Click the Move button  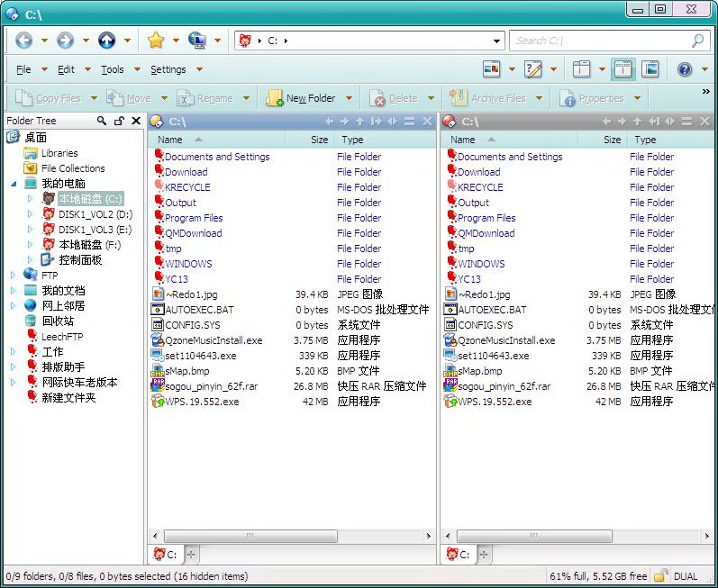click(x=129, y=98)
